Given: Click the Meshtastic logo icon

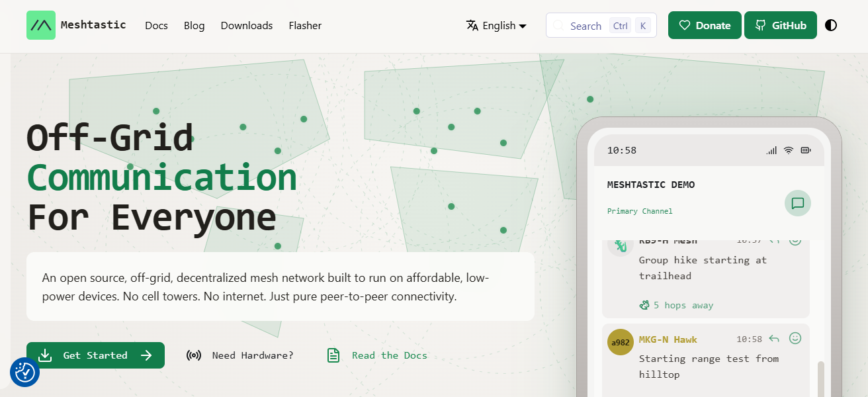Looking at the screenshot, I should [41, 25].
